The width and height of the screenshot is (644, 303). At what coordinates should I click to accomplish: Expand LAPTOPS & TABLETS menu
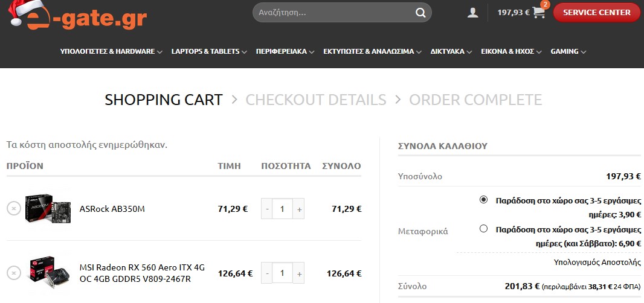(x=209, y=51)
